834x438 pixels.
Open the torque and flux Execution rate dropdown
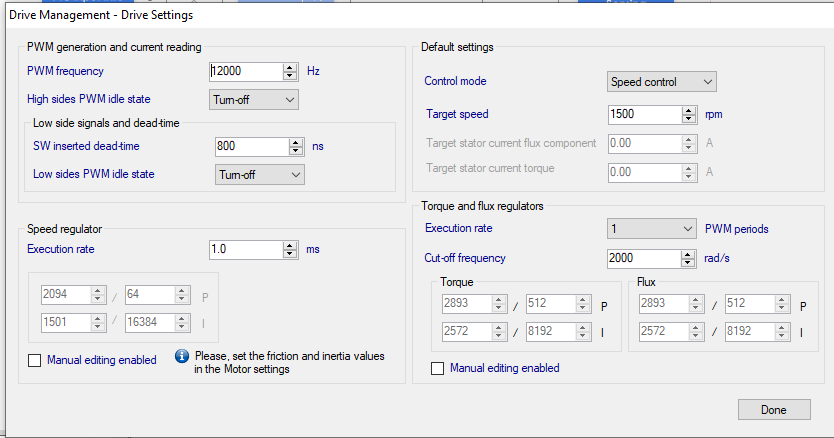(652, 229)
